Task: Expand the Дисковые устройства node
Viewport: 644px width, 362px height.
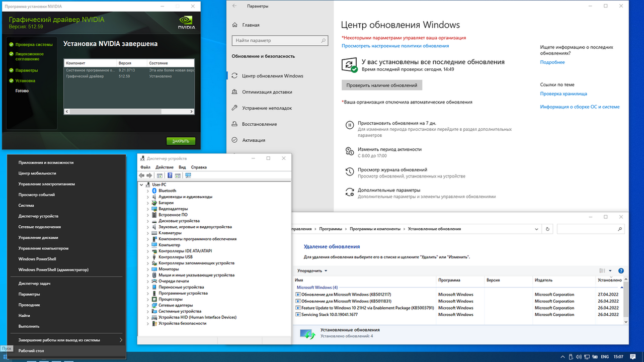Action: tap(148, 221)
